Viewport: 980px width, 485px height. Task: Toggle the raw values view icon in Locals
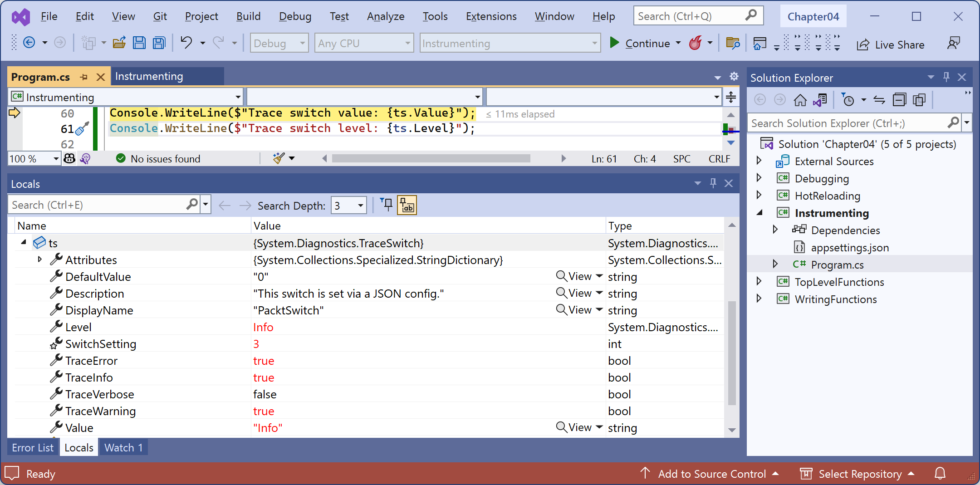[407, 205]
